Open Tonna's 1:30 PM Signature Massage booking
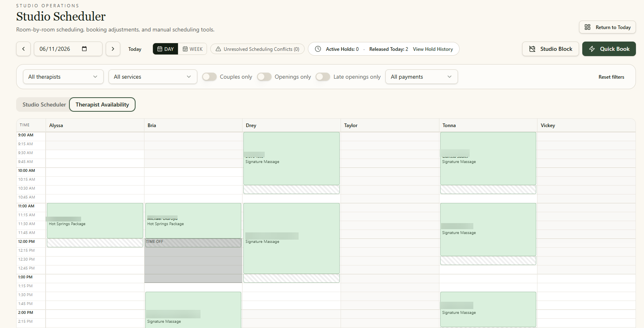The height and width of the screenshot is (328, 644). point(488,309)
